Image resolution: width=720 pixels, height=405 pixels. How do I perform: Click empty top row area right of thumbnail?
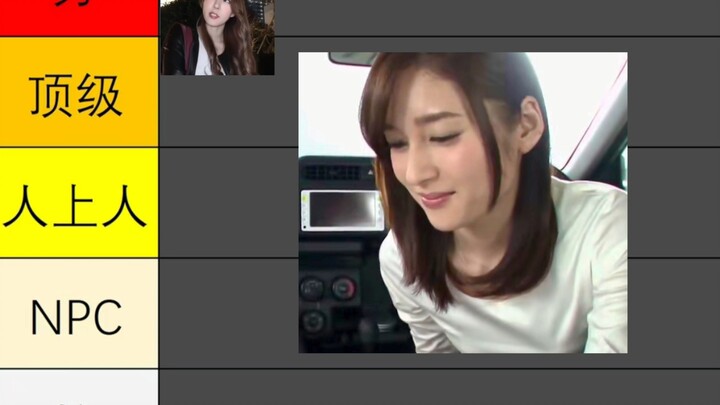coord(480,18)
